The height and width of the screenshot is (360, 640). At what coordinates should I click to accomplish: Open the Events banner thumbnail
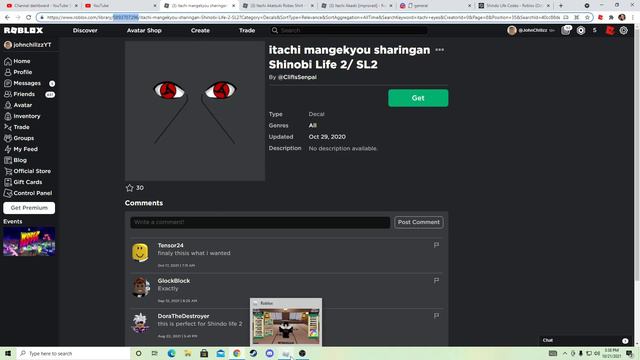coord(29,242)
